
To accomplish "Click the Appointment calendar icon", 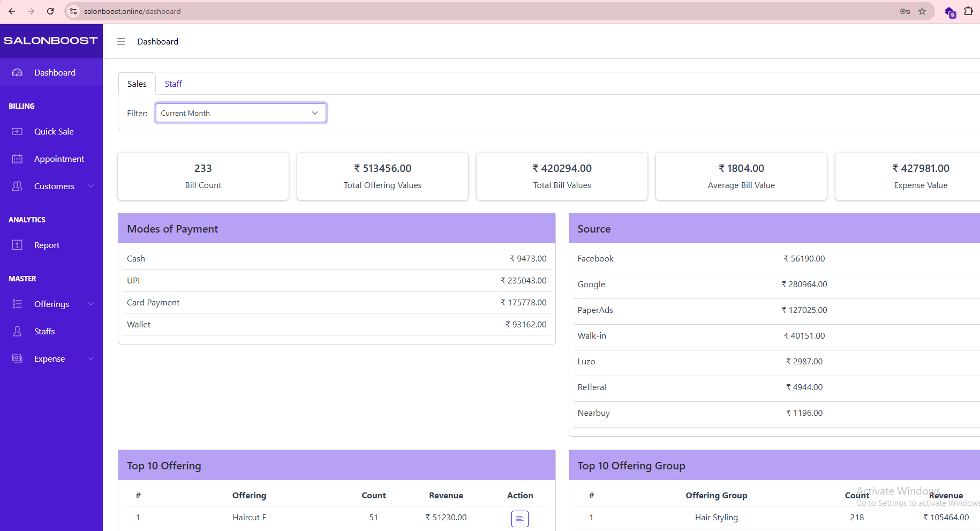I will [17, 159].
